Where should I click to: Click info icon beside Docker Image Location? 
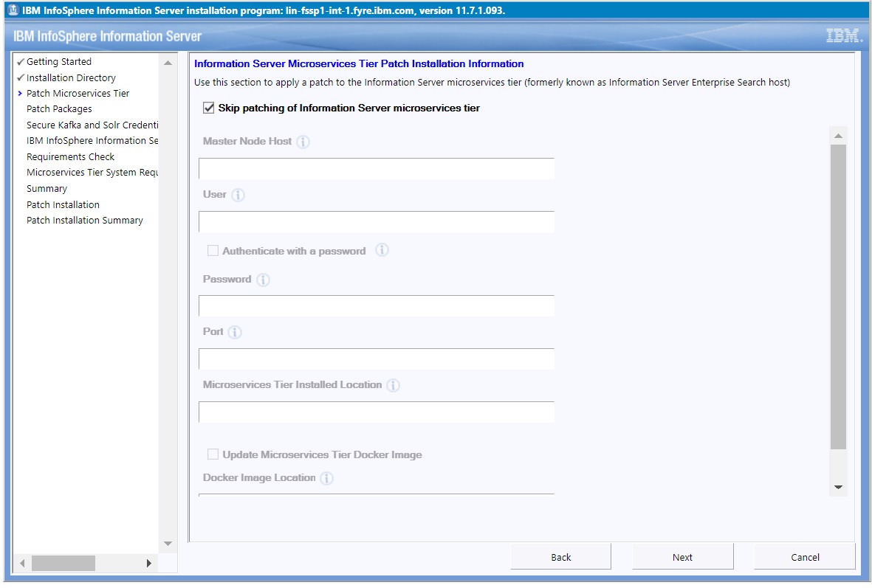[326, 478]
